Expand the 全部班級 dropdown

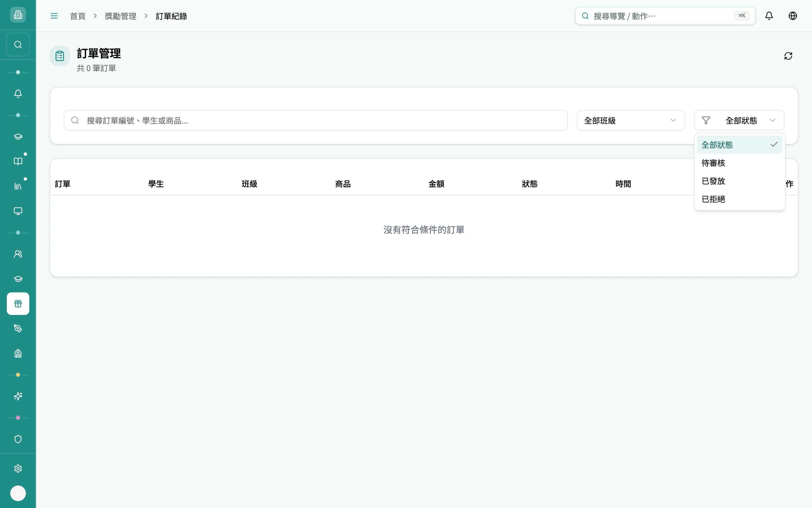click(x=630, y=120)
